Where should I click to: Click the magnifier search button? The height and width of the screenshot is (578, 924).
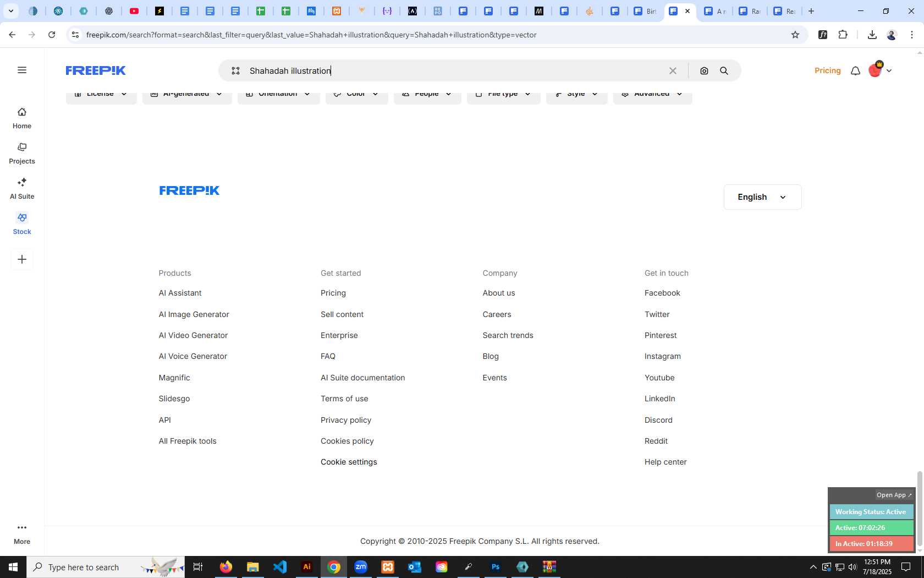click(724, 70)
